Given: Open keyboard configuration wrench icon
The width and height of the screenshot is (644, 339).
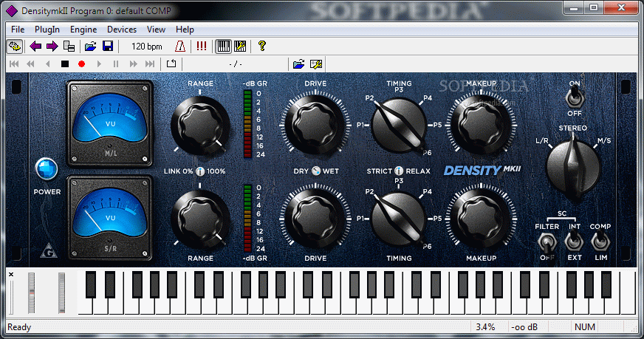Looking at the screenshot, I should pyautogui.click(x=240, y=46).
